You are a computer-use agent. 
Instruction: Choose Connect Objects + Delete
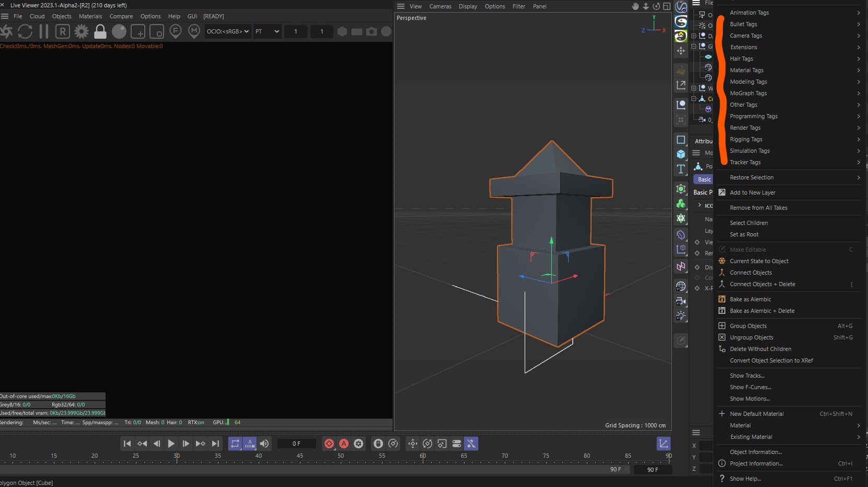(x=762, y=284)
